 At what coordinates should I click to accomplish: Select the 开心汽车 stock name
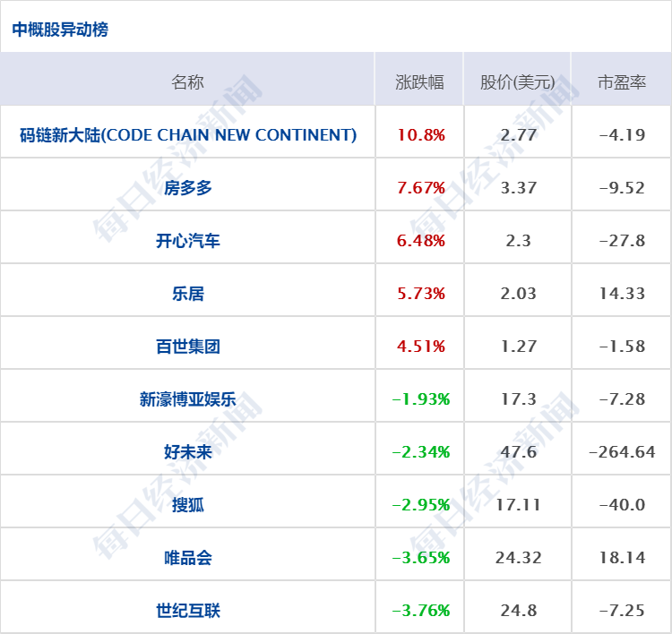pos(188,241)
